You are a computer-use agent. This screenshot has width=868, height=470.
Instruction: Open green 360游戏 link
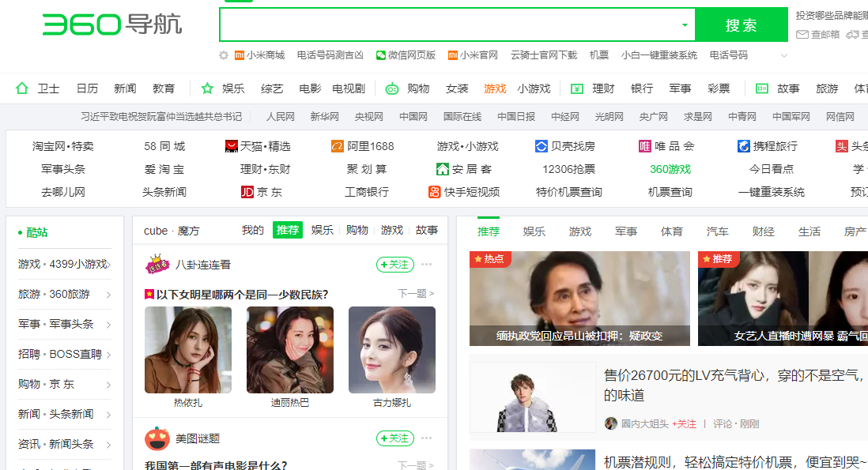point(670,169)
